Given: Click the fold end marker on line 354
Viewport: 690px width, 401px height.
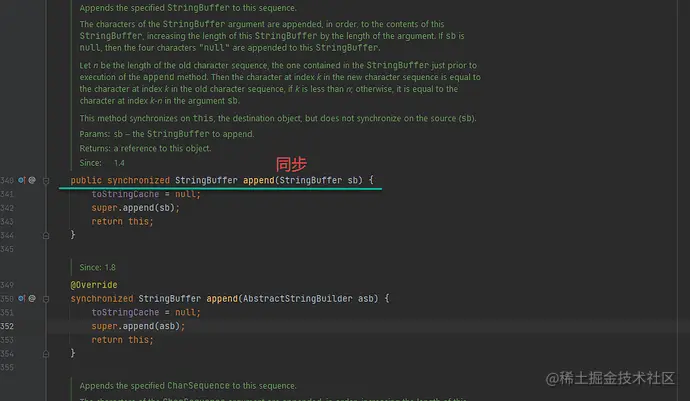Looking at the screenshot, I should [x=46, y=353].
